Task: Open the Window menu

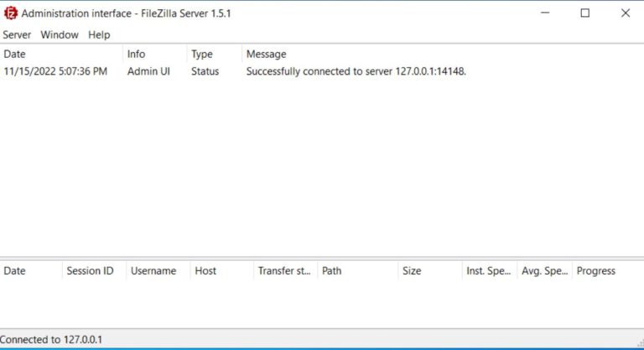Action: tap(60, 35)
